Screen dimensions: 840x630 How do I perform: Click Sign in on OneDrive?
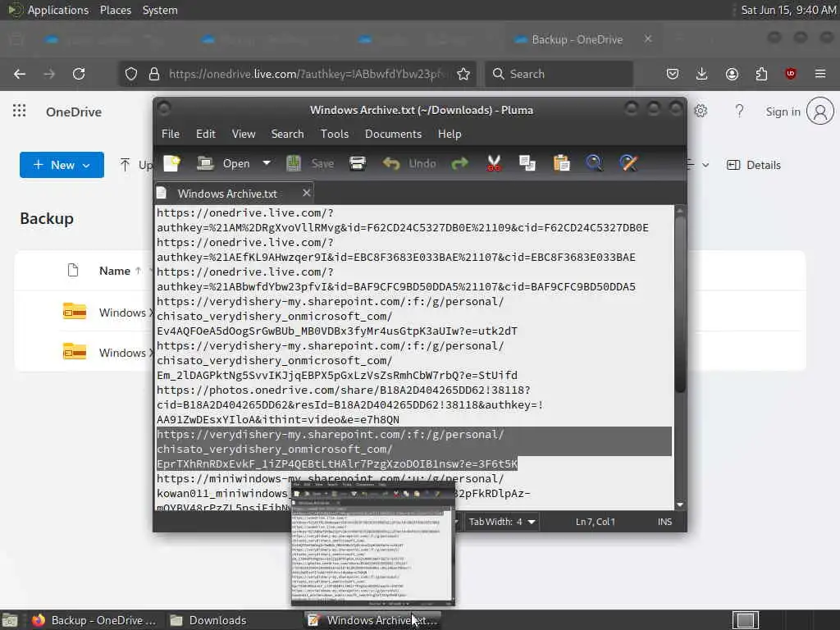(x=783, y=112)
